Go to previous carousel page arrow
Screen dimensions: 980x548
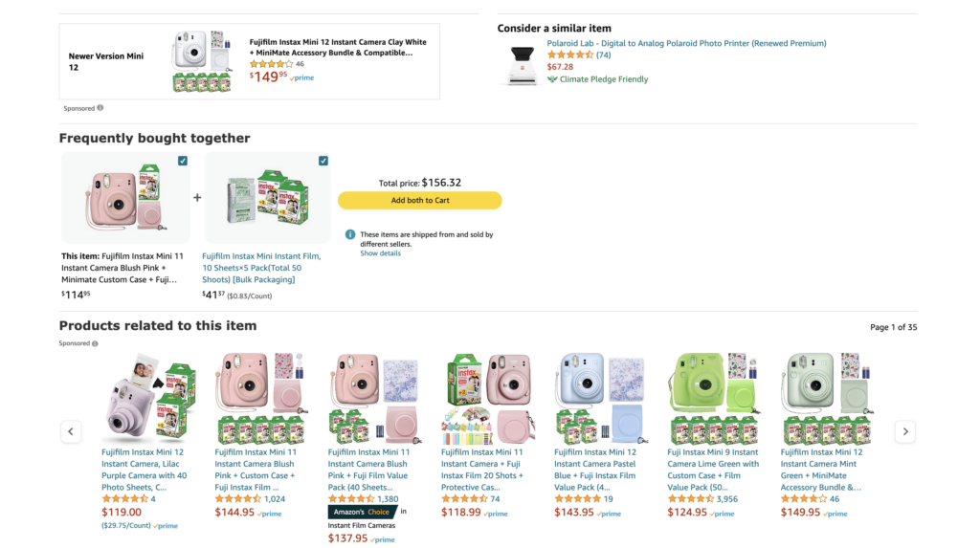(x=71, y=431)
